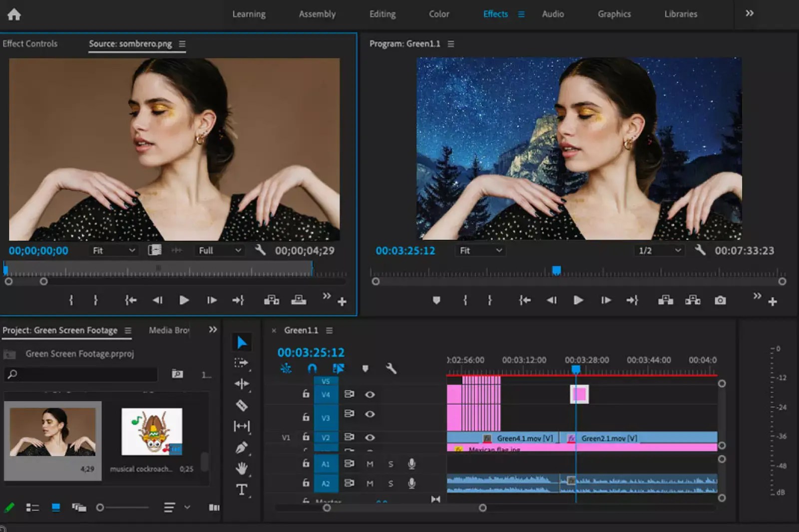Select the musical cockroach clip thumbnail

click(151, 432)
